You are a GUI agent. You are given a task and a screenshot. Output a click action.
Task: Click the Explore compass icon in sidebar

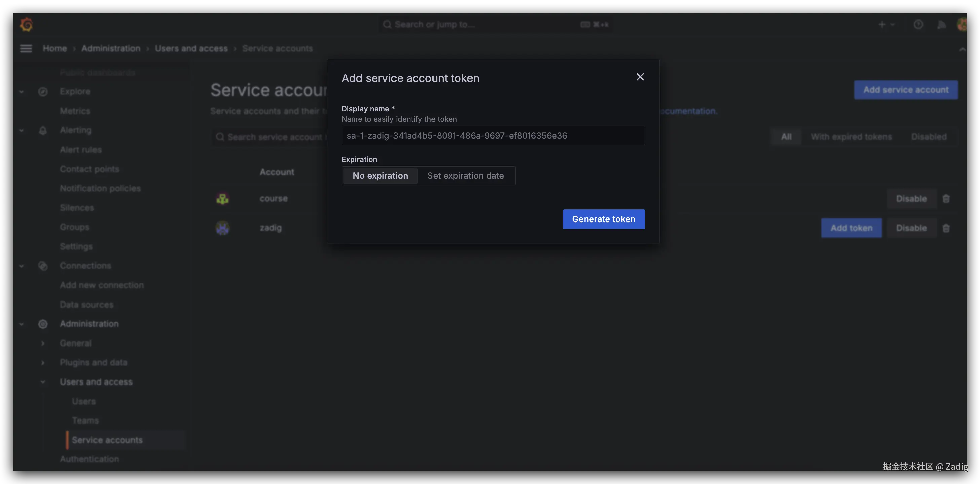click(x=43, y=92)
